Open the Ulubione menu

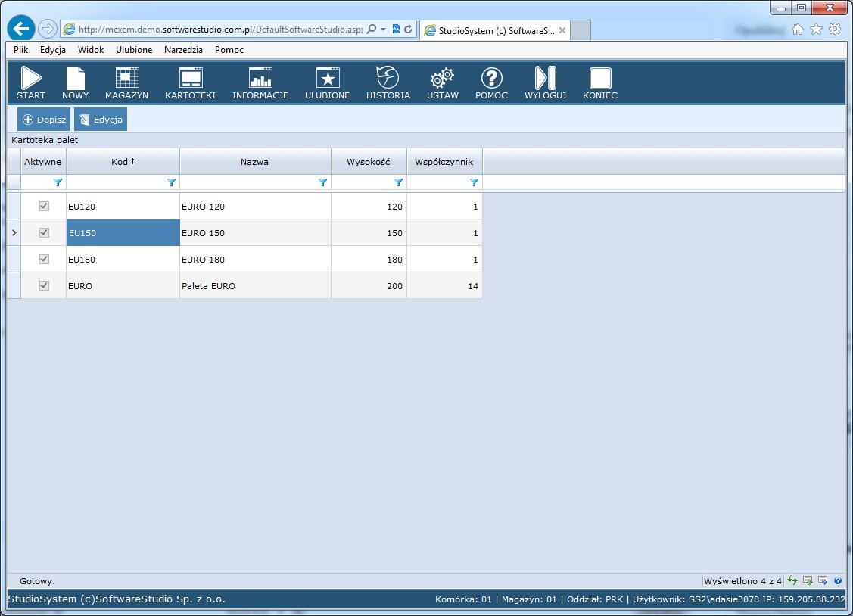click(134, 50)
